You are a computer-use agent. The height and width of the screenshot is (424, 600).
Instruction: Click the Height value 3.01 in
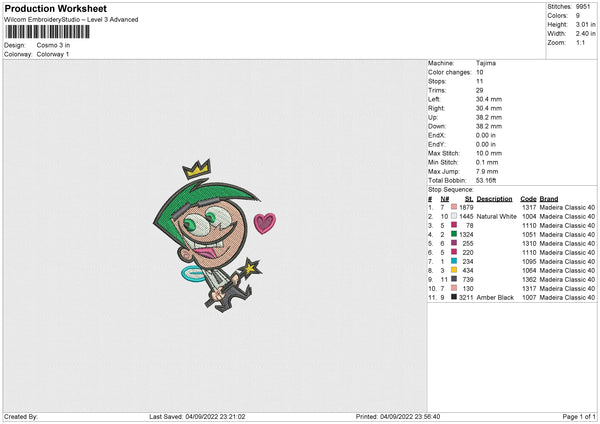point(585,24)
